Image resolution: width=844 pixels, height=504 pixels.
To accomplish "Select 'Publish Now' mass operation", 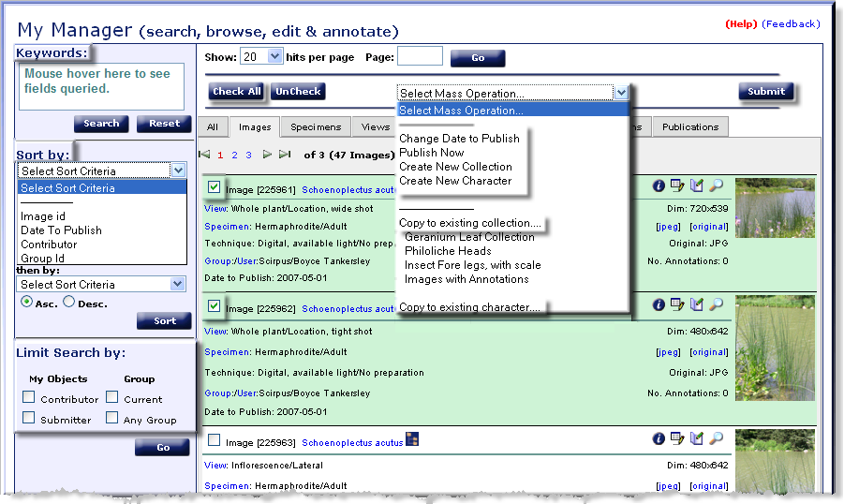I will pyautogui.click(x=431, y=153).
